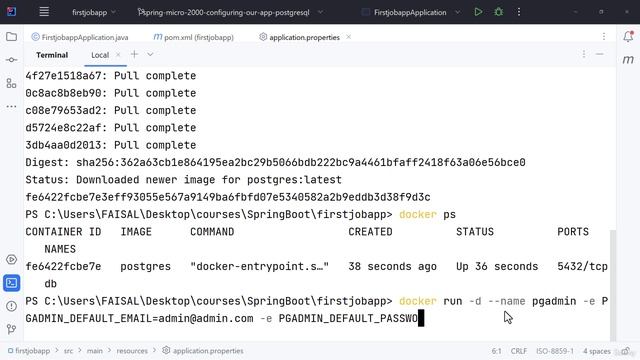Click the IntelliJ IDEA logo icon
Screen dimensions: 640x360
(11, 12)
